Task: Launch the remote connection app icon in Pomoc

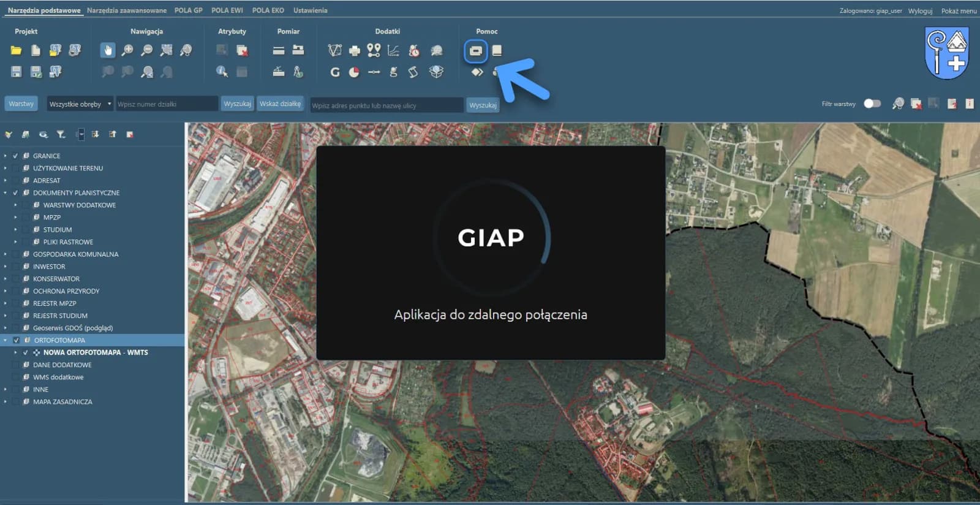Action: coord(476,51)
